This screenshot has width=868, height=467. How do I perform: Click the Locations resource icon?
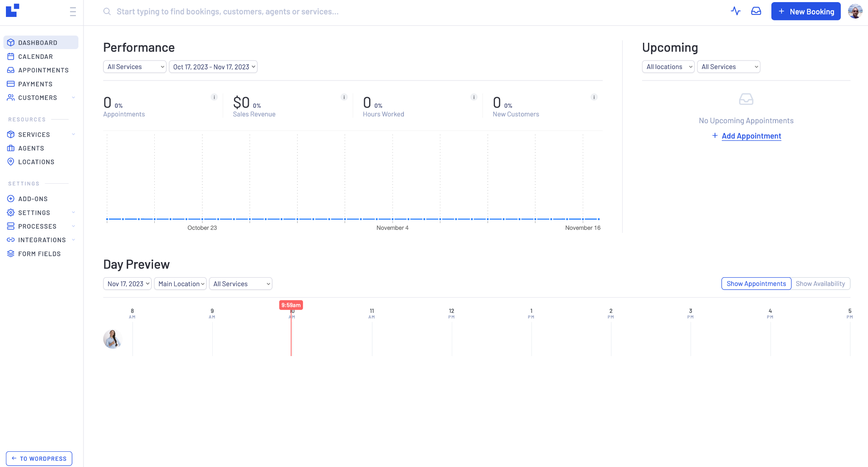coord(11,162)
